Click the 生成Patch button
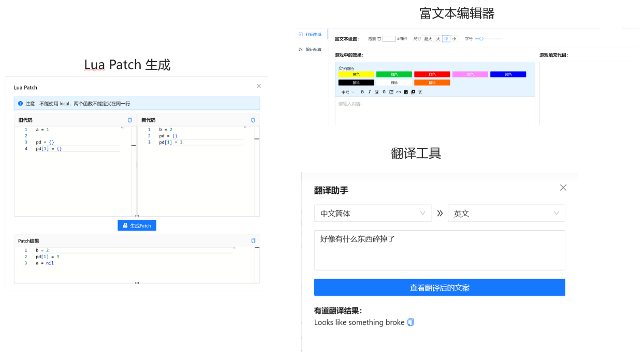This screenshot has height=353, width=644. (137, 225)
